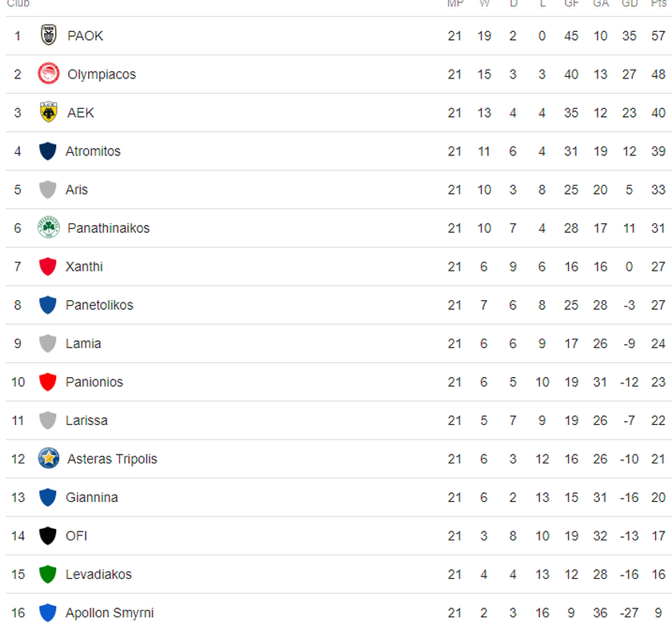Click the PAOK club crest icon
The width and height of the screenshot is (672, 638).
[48, 35]
